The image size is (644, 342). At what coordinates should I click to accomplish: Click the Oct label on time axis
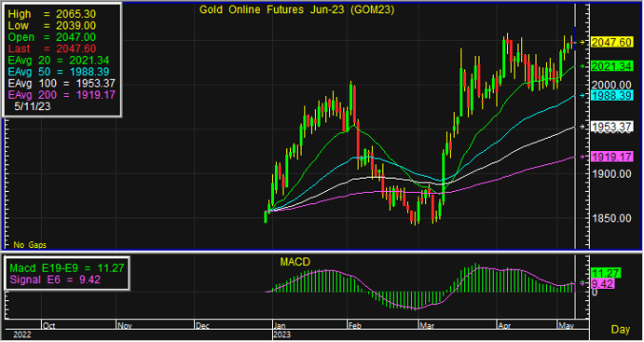(x=48, y=325)
